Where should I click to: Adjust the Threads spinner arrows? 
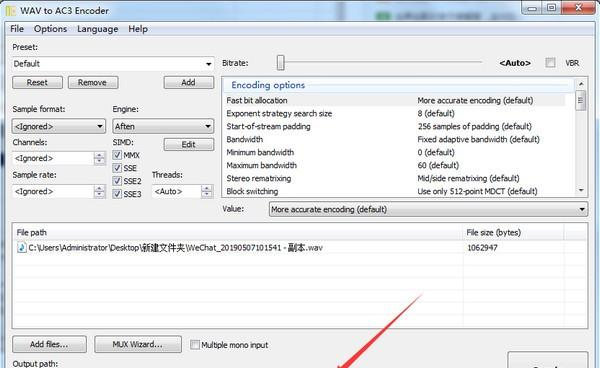tap(207, 192)
